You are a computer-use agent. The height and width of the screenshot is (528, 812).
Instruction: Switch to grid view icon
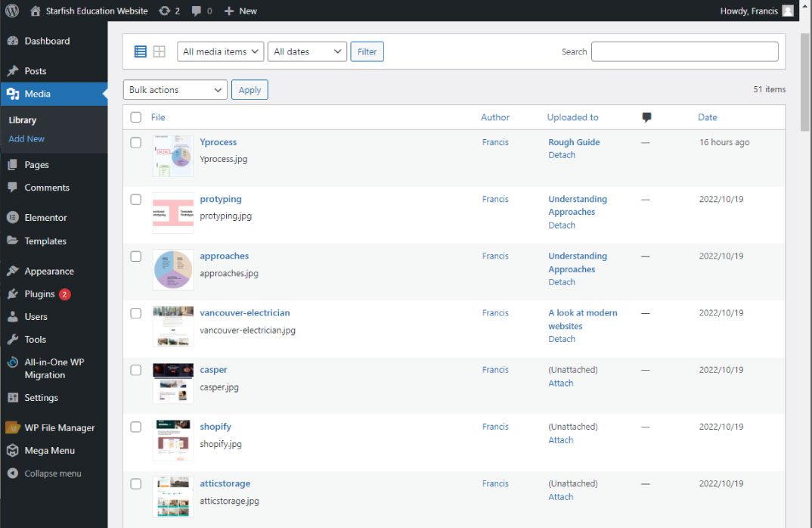click(159, 51)
